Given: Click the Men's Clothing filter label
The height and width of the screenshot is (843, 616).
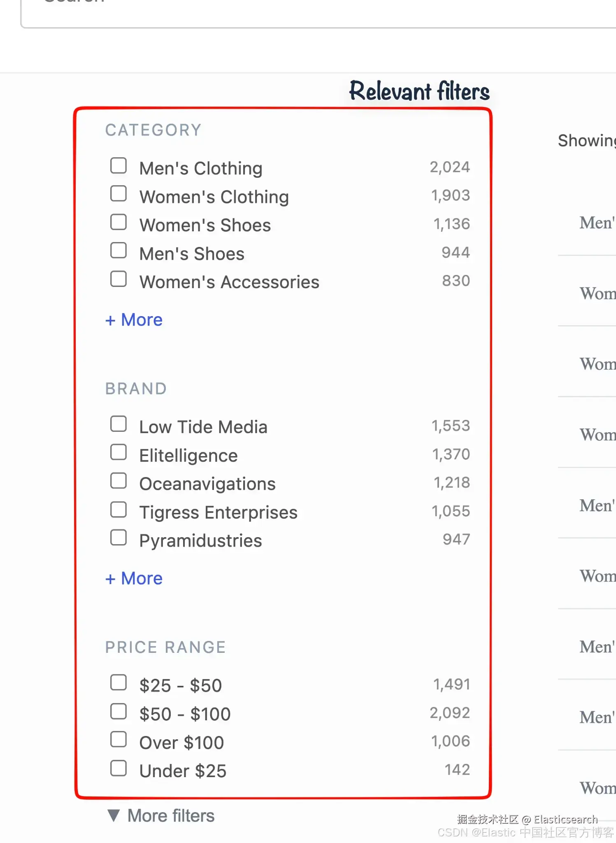Looking at the screenshot, I should coord(201,168).
